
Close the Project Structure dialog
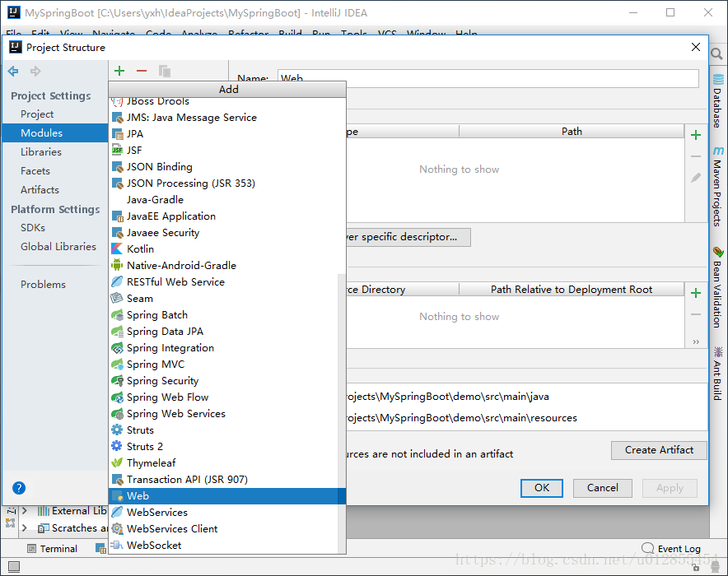696,47
